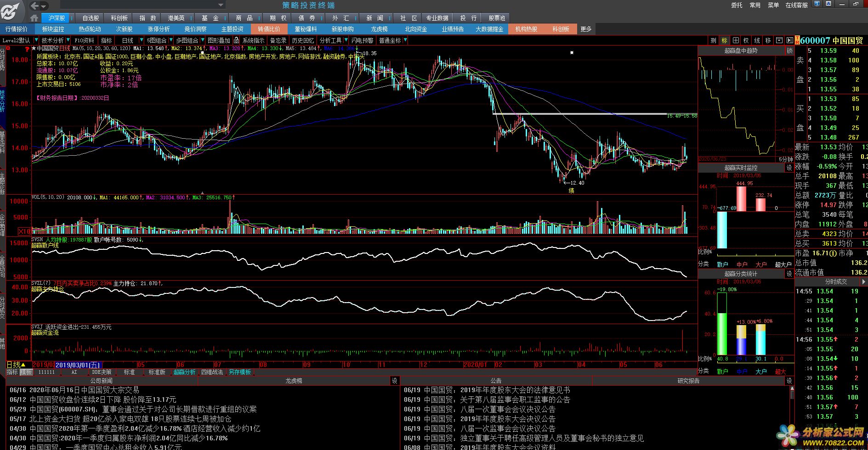Click the collapse side panel arrow icon

point(789,40)
